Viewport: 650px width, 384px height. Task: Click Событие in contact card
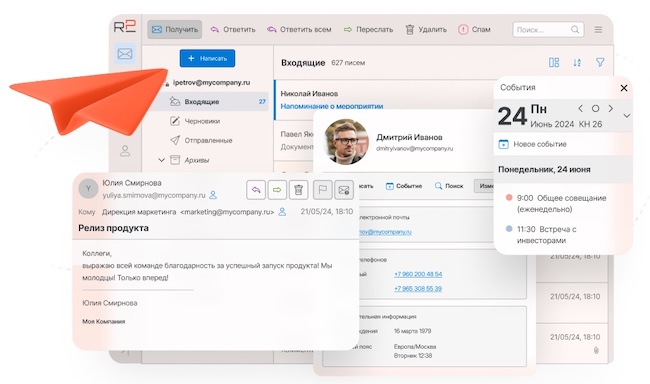pos(404,186)
